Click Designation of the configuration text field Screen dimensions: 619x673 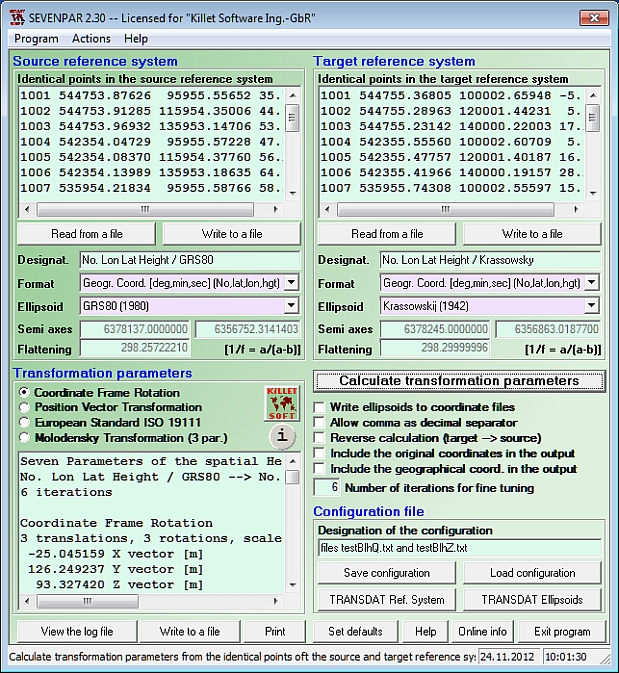pyautogui.click(x=459, y=548)
